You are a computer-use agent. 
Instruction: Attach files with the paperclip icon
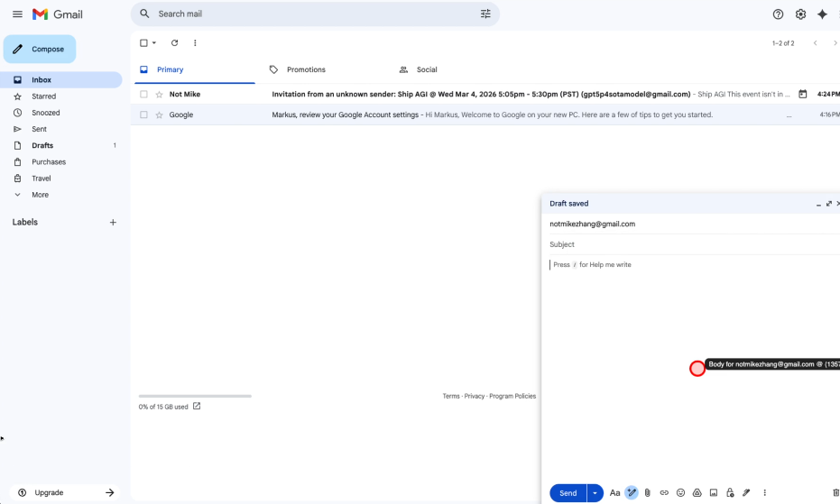click(x=648, y=493)
